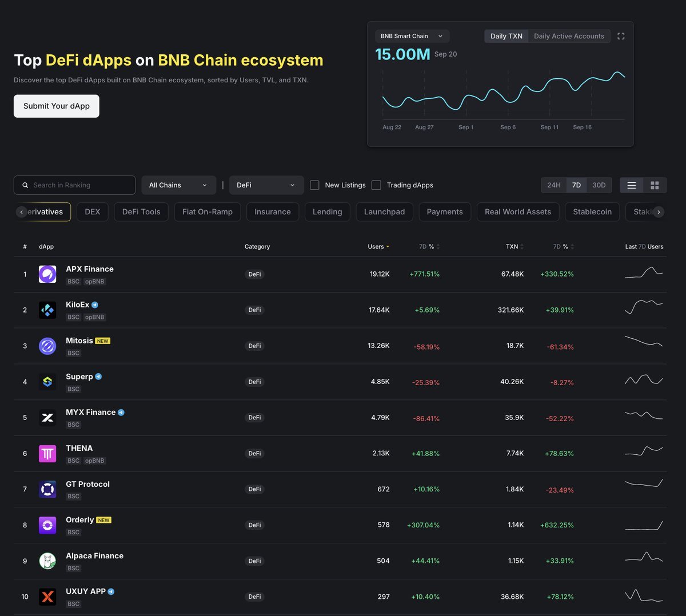Click Superp verified badge icon
Viewport: 686px width, 616px height.
click(98, 377)
